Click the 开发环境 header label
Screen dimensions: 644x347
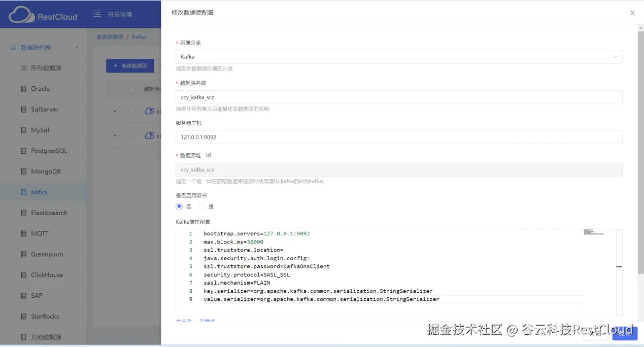(x=120, y=14)
